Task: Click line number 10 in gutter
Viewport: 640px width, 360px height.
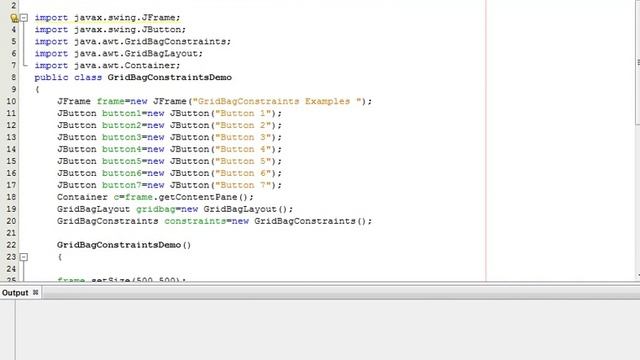Action: pyautogui.click(x=11, y=101)
